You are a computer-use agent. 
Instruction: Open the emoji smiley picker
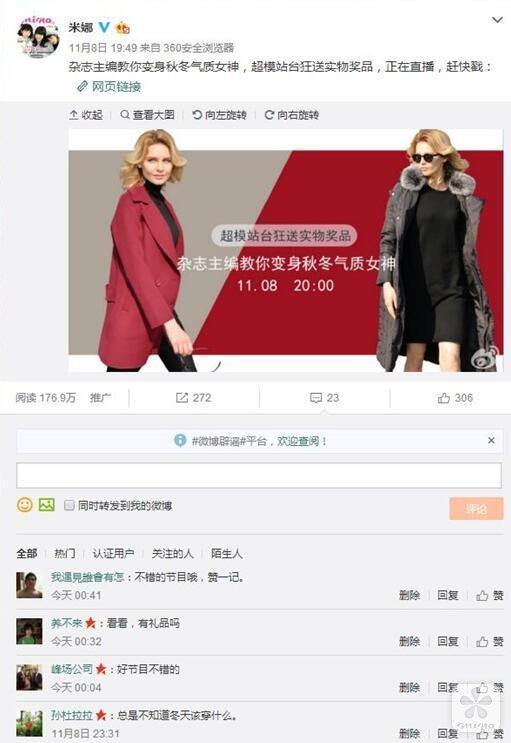point(25,505)
